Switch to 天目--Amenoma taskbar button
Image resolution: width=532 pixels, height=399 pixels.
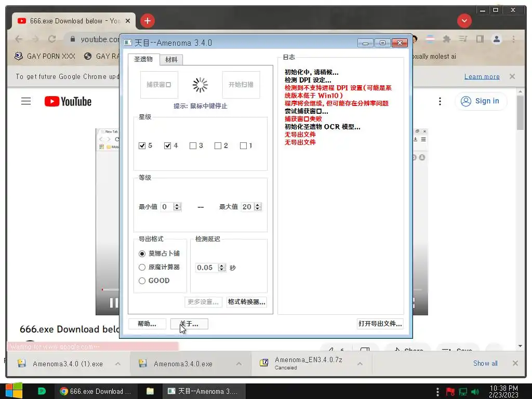203,391
